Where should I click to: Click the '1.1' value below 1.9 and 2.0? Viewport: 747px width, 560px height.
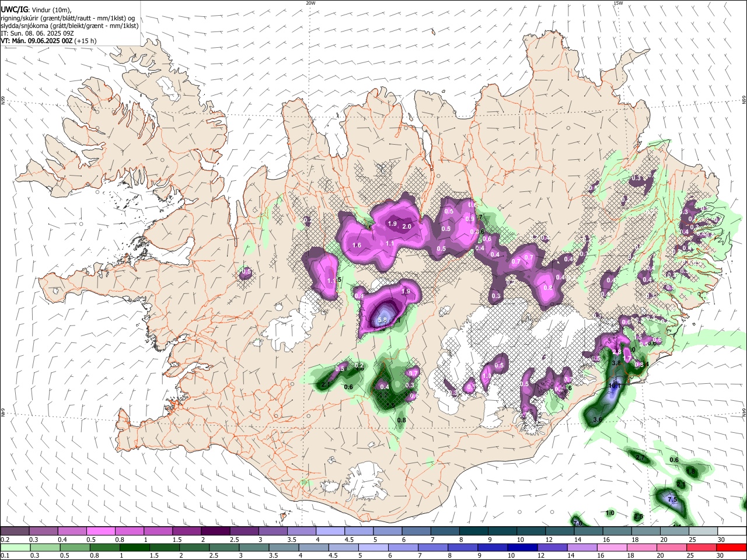(390, 243)
